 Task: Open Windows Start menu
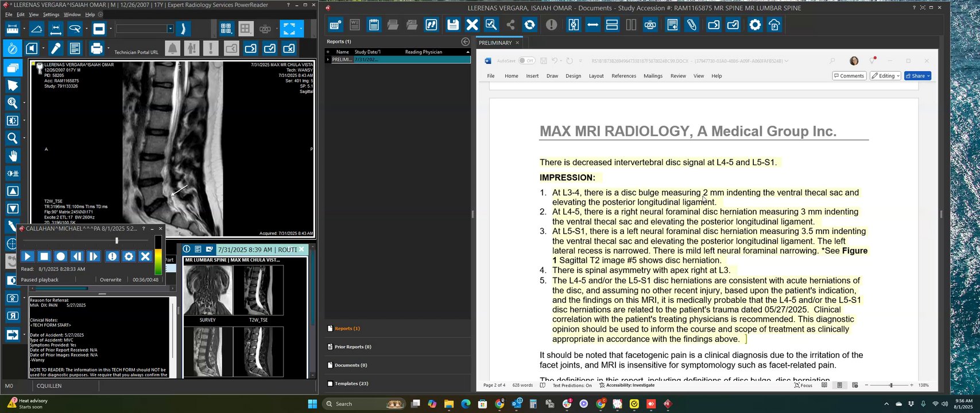[x=312, y=404]
